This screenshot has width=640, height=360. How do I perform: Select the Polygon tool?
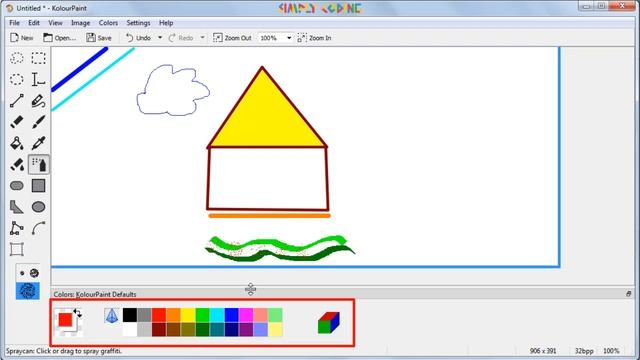tap(17, 207)
